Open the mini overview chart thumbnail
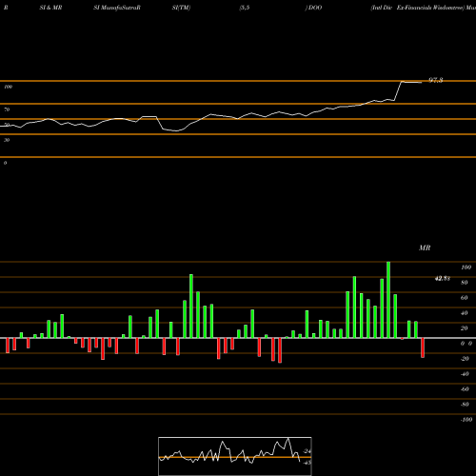 (x=235, y=456)
